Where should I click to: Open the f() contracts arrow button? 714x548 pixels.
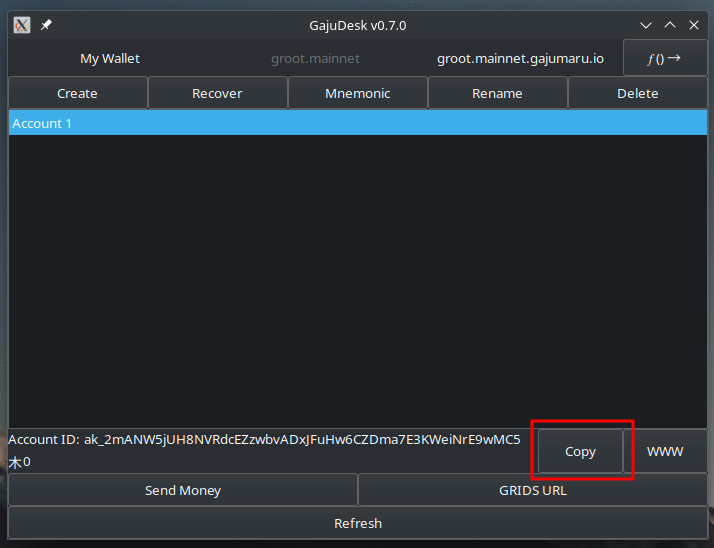click(x=664, y=58)
